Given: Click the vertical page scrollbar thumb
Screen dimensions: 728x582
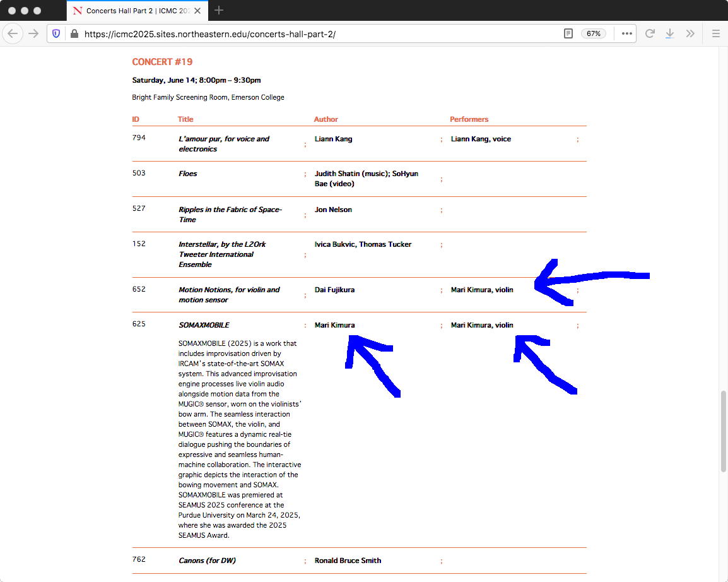Looking at the screenshot, I should coord(723,432).
